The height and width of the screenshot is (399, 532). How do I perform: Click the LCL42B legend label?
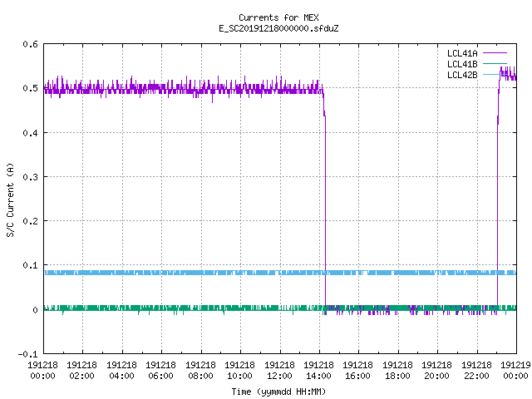pyautogui.click(x=462, y=75)
